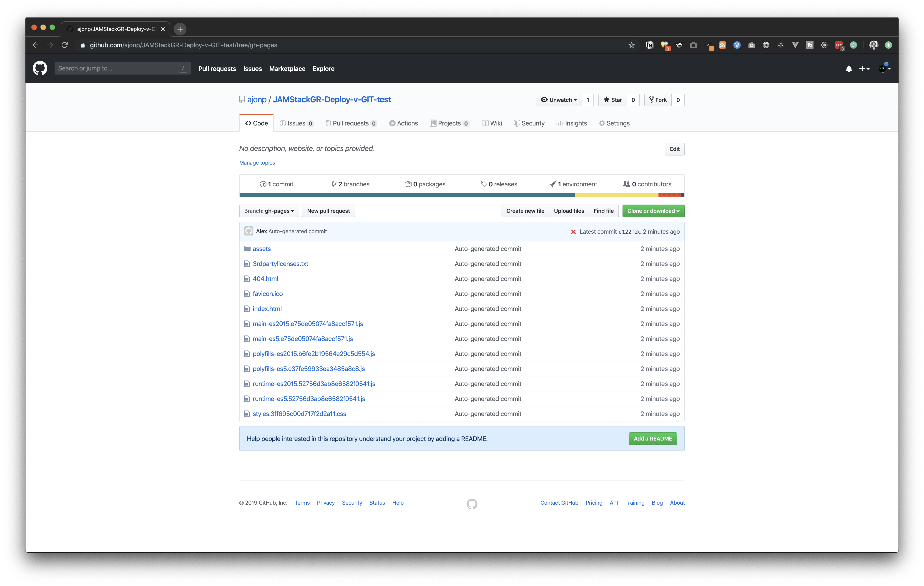This screenshot has width=924, height=586.
Task: Open the Wiki tab
Action: point(492,123)
